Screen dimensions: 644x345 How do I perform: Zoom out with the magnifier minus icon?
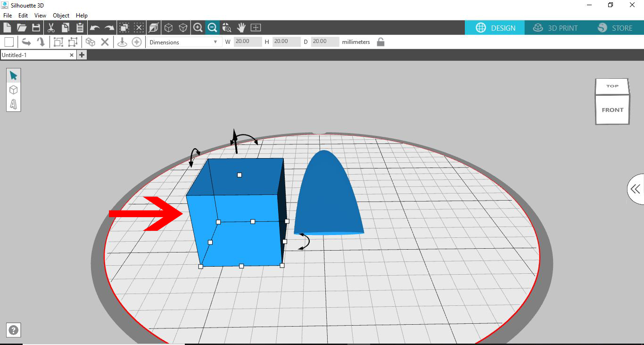213,27
